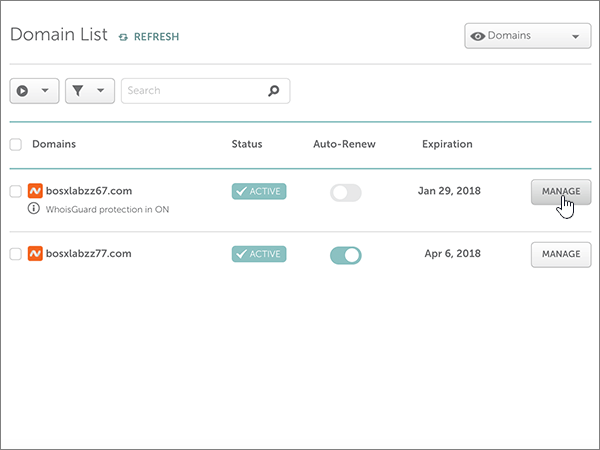
Task: Focus the domain Search field
Action: (x=195, y=91)
